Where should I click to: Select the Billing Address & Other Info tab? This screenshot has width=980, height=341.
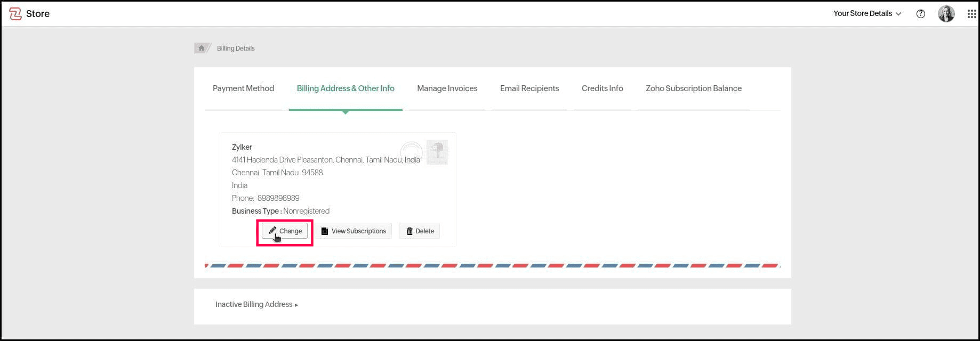[346, 88]
